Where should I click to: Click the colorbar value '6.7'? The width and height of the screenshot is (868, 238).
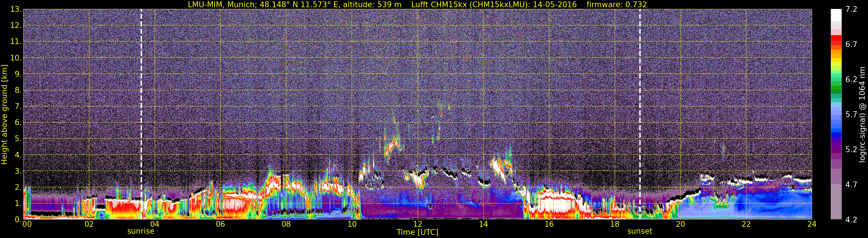point(851,44)
